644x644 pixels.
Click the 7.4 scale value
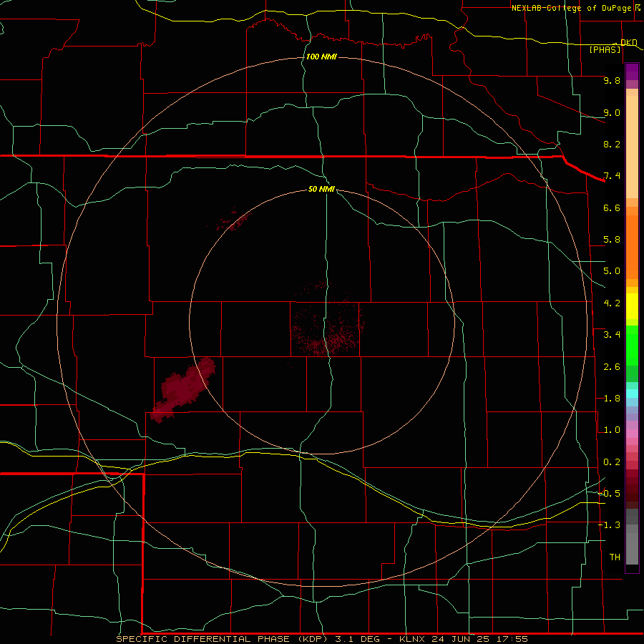point(612,176)
